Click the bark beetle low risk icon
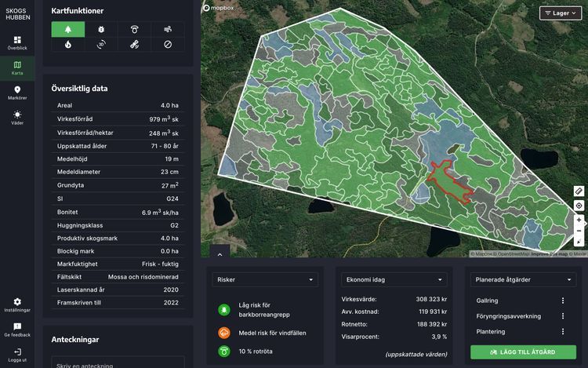Image resolution: width=588 pixels, height=368 pixels. pyautogui.click(x=224, y=310)
